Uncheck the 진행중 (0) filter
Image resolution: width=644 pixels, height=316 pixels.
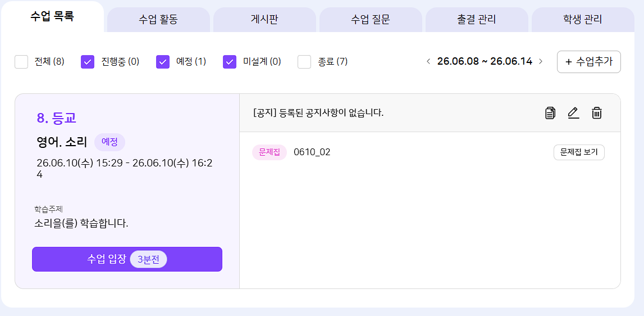point(88,62)
